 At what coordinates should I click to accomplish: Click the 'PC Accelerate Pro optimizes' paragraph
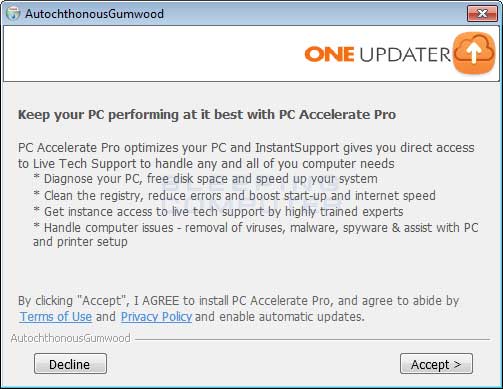(246, 156)
